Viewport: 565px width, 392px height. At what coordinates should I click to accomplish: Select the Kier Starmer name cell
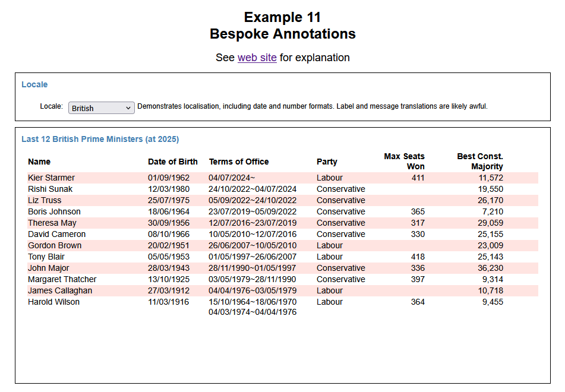coord(51,178)
